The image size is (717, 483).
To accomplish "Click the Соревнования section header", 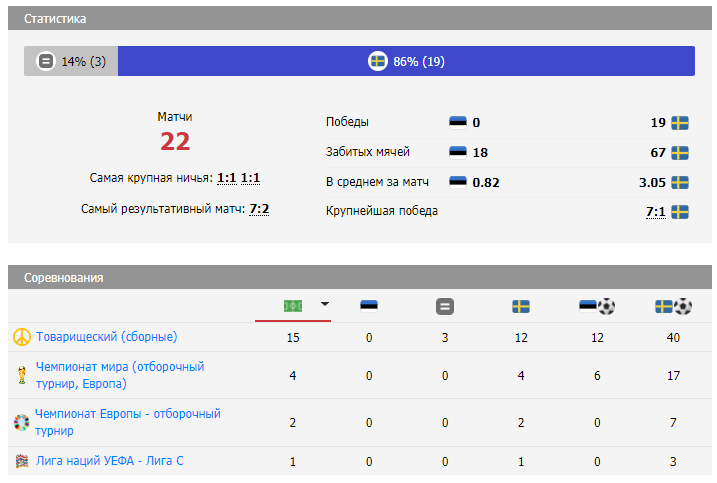I will click(x=63, y=277).
